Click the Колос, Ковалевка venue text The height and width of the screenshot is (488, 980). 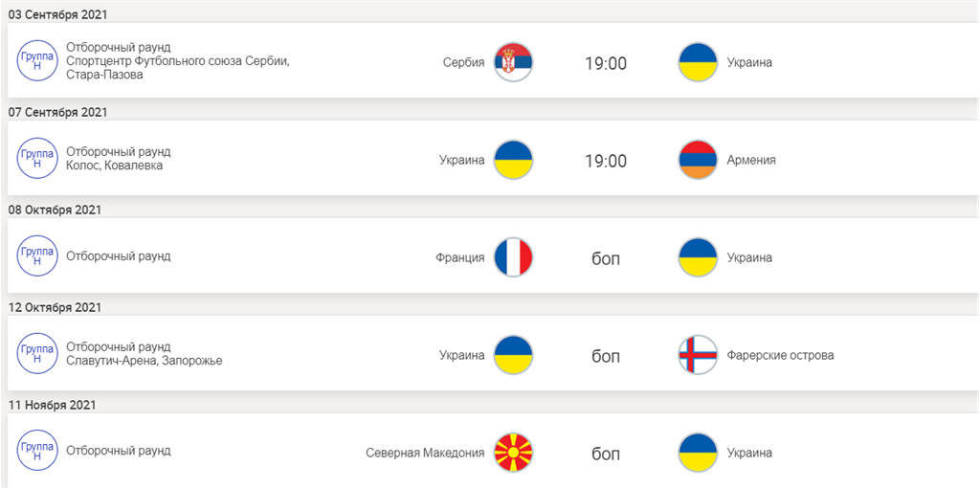click(x=114, y=166)
